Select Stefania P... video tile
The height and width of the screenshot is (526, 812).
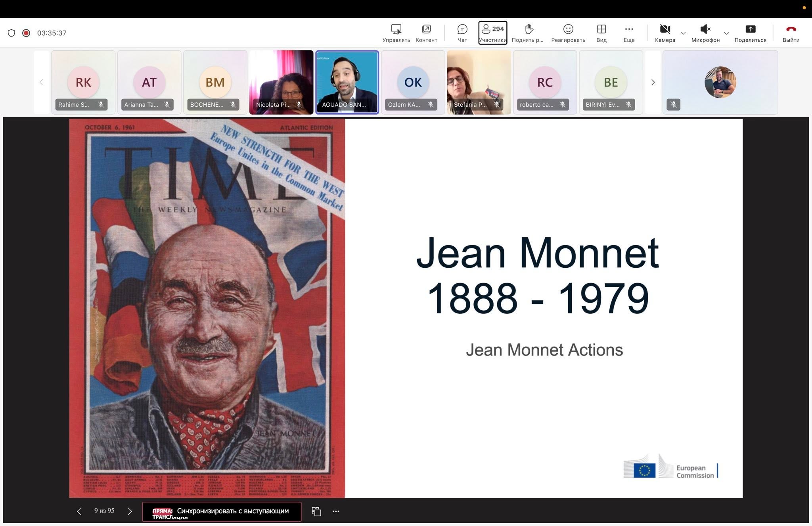tap(479, 82)
